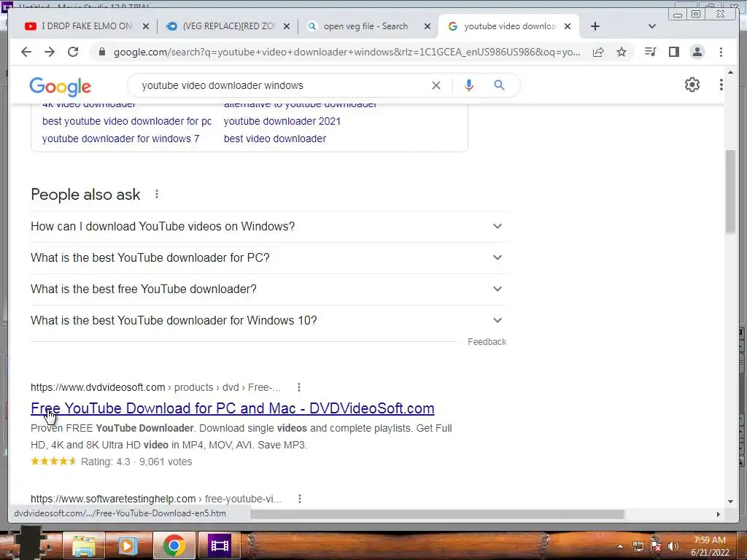Open Chrome side panel
Screen dimensions: 747x560
673,52
